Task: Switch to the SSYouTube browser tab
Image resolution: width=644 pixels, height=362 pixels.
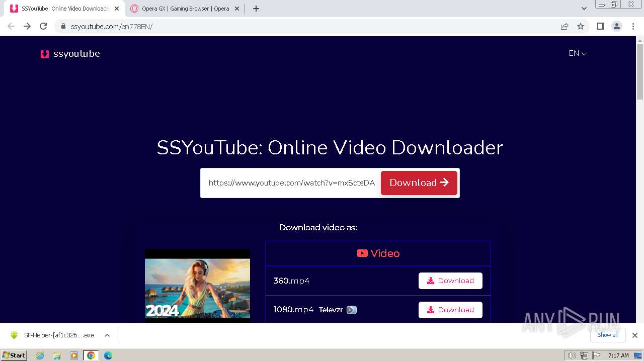Action: click(x=64, y=9)
